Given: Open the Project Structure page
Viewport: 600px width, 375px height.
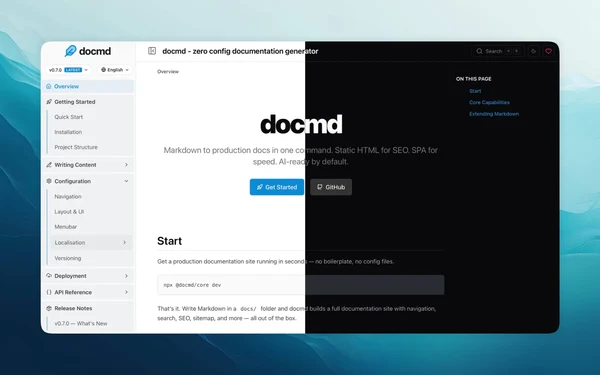Looking at the screenshot, I should [x=76, y=147].
